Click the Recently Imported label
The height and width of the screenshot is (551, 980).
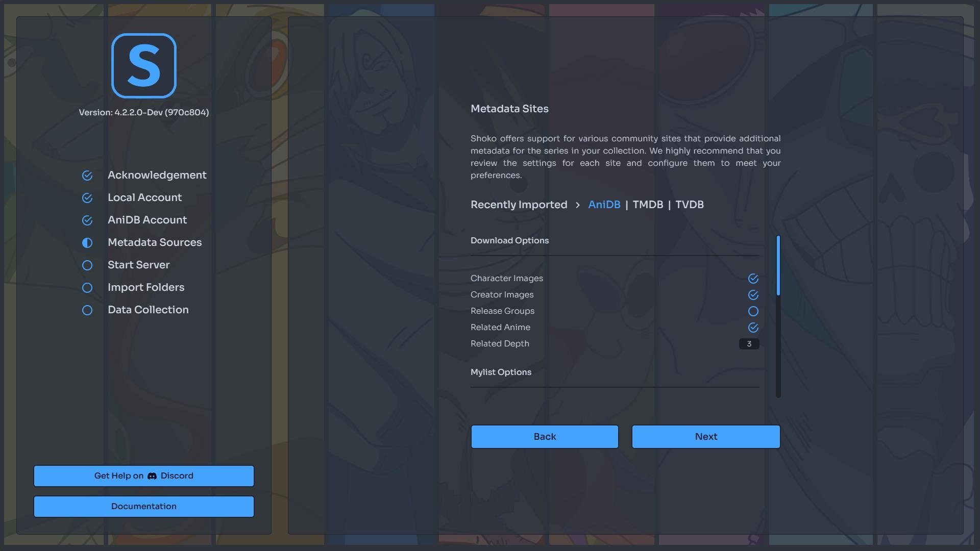pyautogui.click(x=519, y=205)
